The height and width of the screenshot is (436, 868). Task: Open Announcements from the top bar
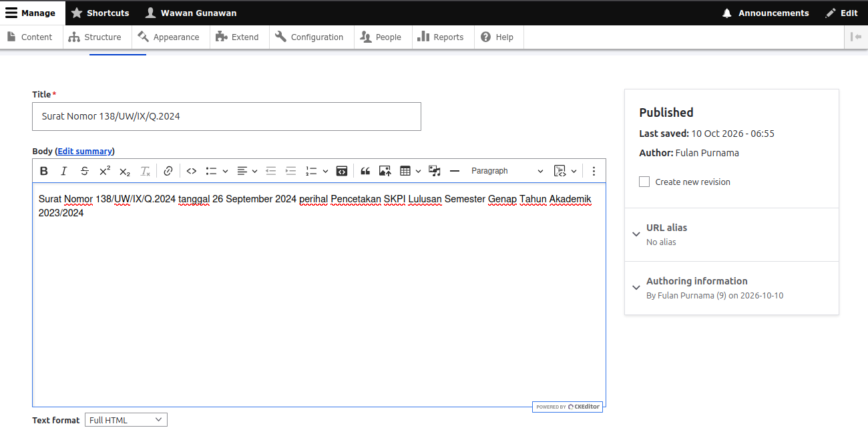766,13
